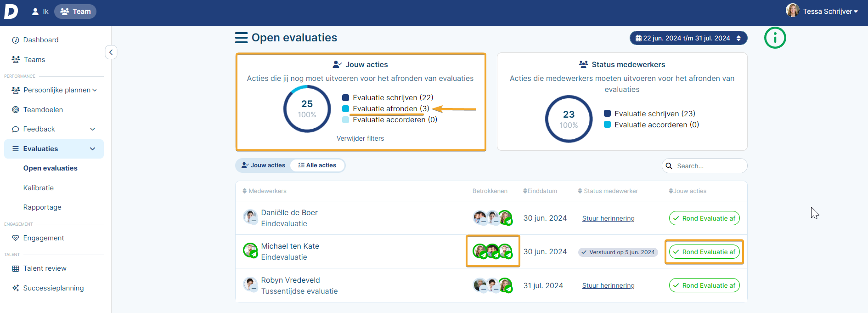Open Talent review page
Screen dimensions: 868x313
45,268
